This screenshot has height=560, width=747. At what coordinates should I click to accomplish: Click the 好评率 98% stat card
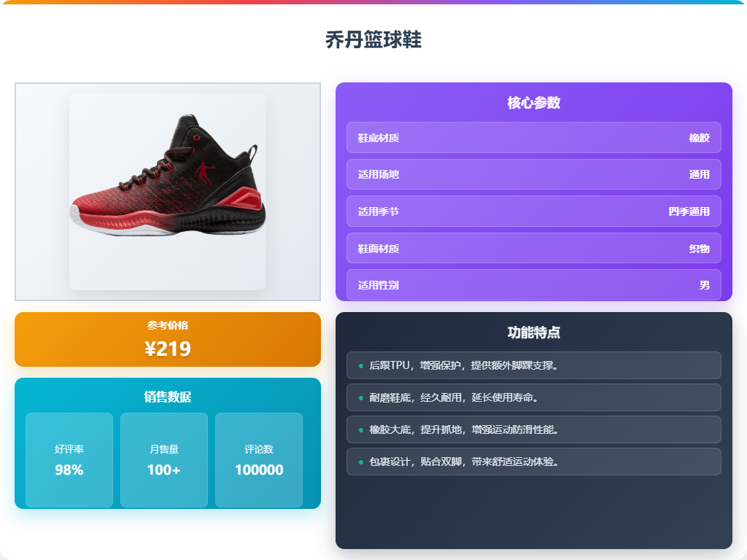pos(69,460)
